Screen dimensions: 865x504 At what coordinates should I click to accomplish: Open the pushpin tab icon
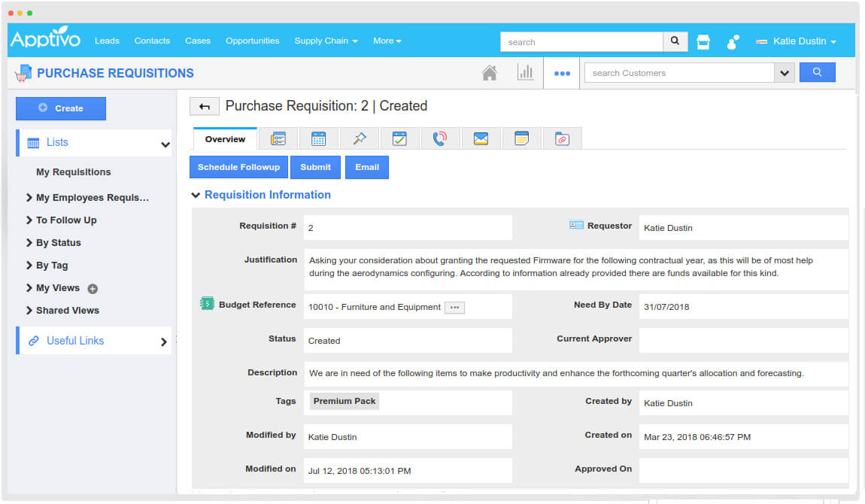(x=359, y=139)
